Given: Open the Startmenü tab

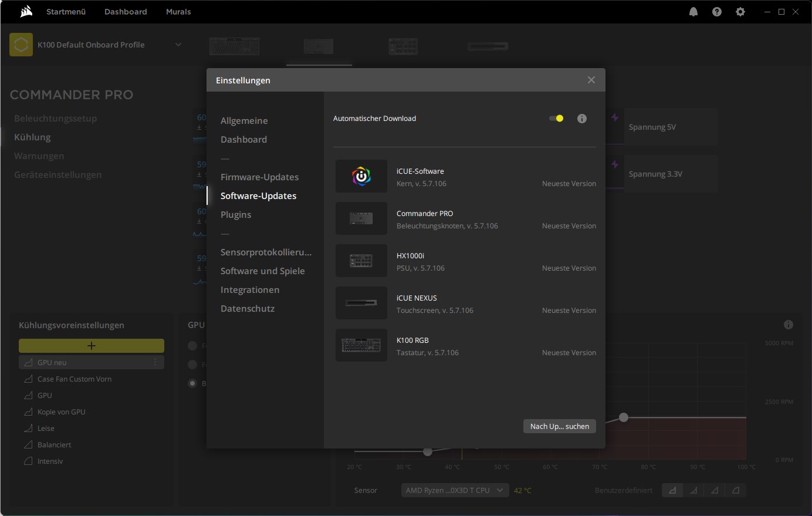Looking at the screenshot, I should 66,12.
